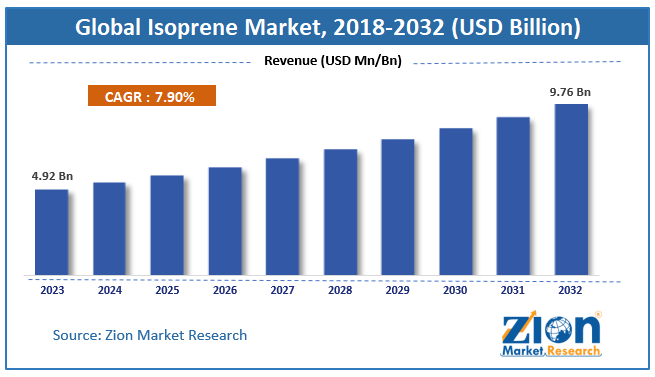This screenshot has width=655, height=377.
Task: Select the 2031 bar in the chart
Action: 513,196
